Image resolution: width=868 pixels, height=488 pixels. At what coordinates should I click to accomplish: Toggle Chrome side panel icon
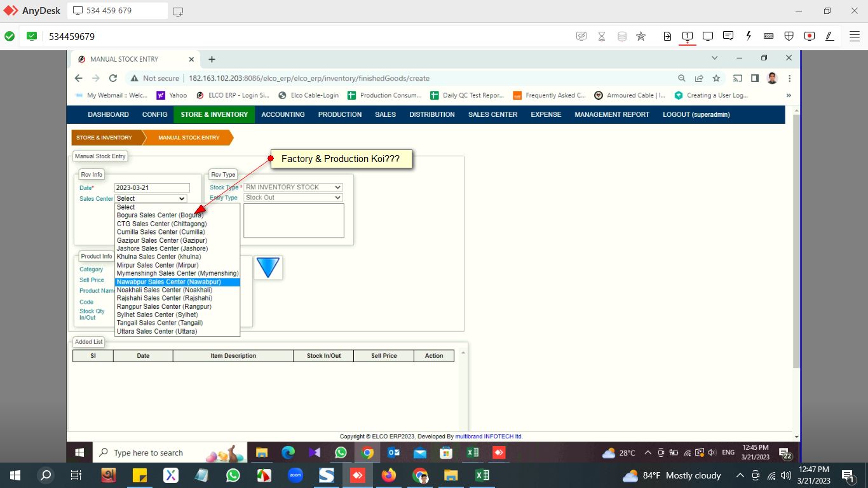pos(755,78)
